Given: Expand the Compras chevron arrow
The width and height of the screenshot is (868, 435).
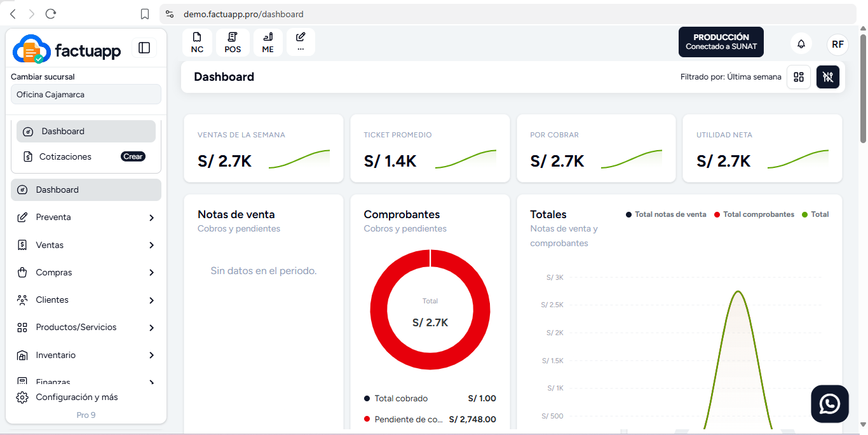Looking at the screenshot, I should click(151, 272).
